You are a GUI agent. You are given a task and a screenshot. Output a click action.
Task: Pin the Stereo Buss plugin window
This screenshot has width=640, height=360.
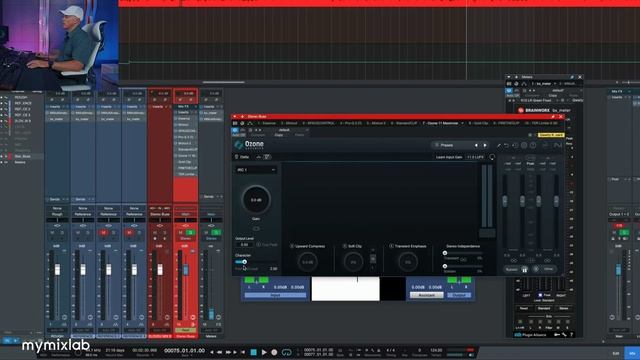coord(553,117)
